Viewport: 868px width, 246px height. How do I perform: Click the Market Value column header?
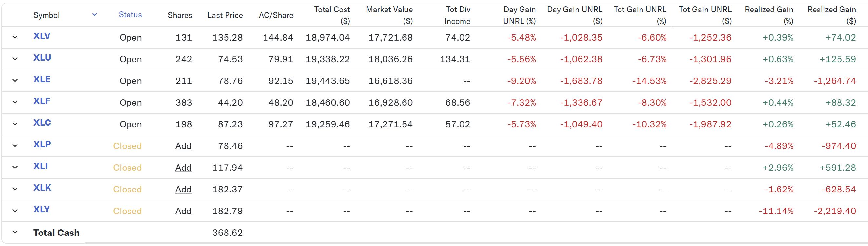click(389, 15)
